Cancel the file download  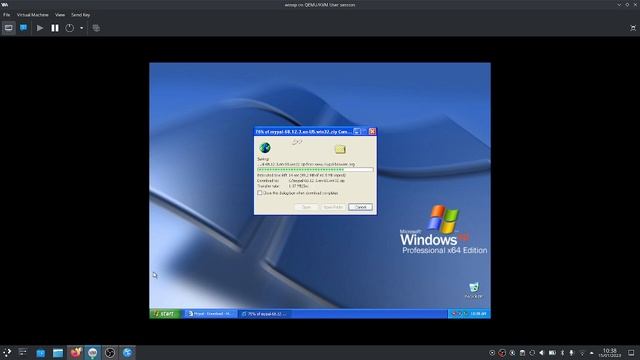point(360,207)
